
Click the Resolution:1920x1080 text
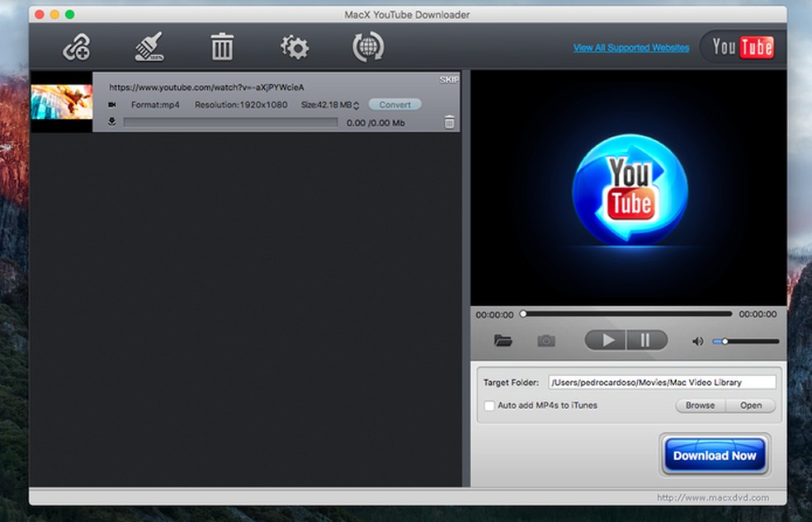pos(241,105)
